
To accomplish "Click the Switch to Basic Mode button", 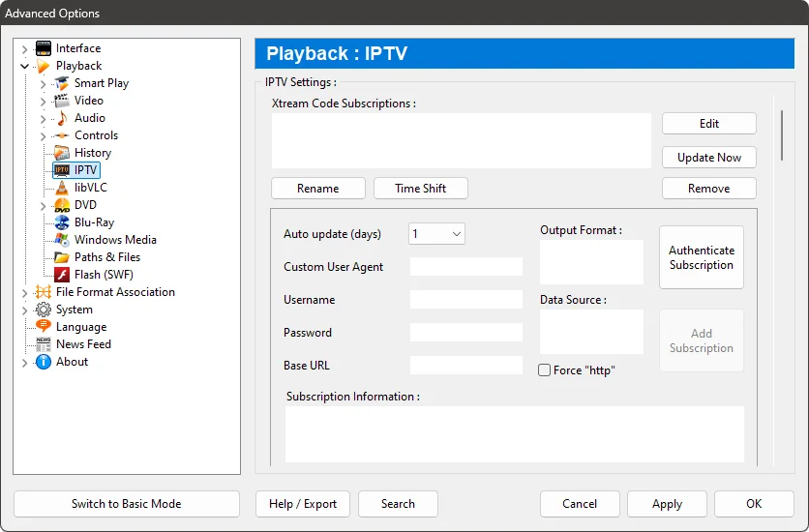I will (126, 504).
